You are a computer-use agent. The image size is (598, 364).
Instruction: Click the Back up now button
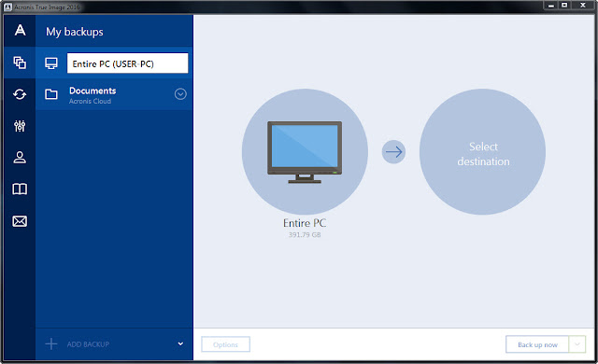[537, 344]
